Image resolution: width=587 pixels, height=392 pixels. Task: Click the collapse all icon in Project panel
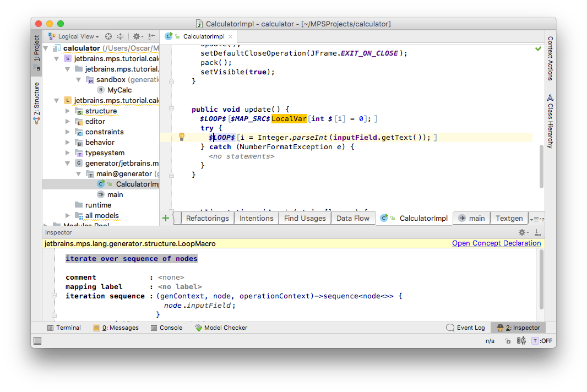click(x=120, y=36)
